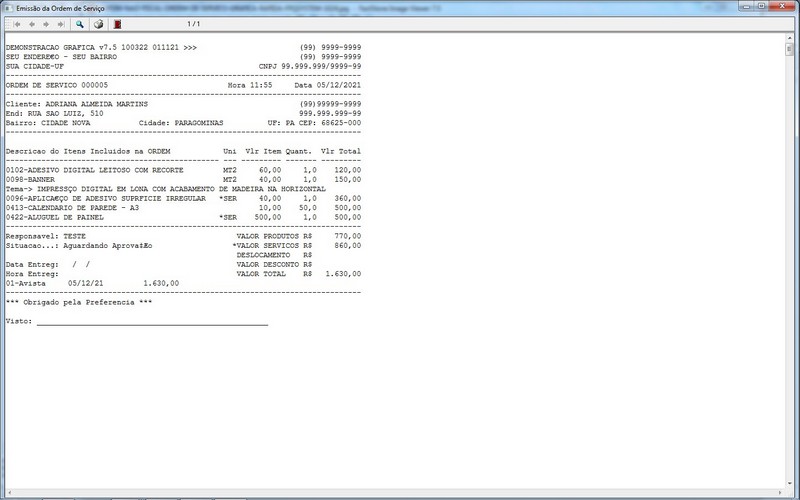Advance to the next report page
The height and width of the screenshot is (500, 800).
coord(46,24)
